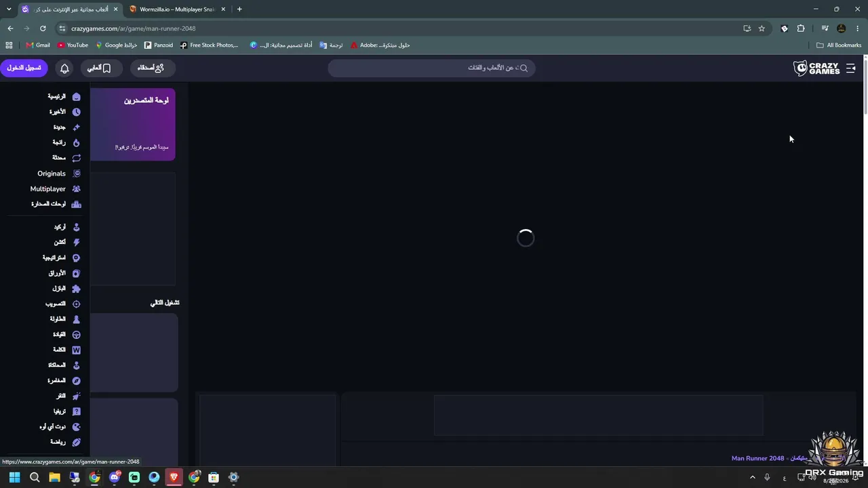Image resolution: width=868 pixels, height=488 pixels.
Task: Open the Windows Start menu
Action: [14, 477]
